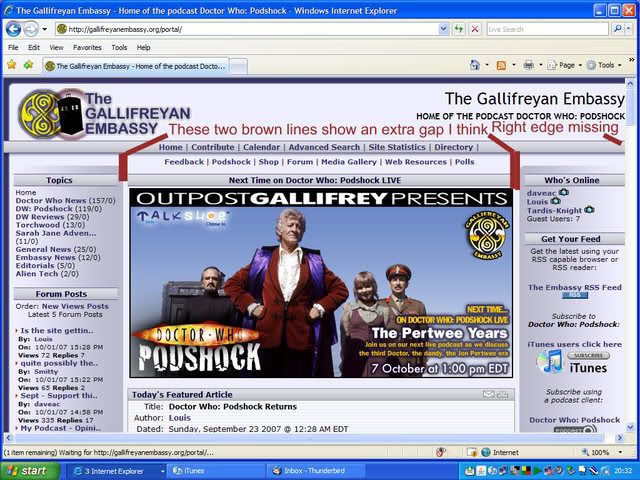Open the search provider dropdown arrow
This screenshot has width=640, height=480.
click(629, 29)
